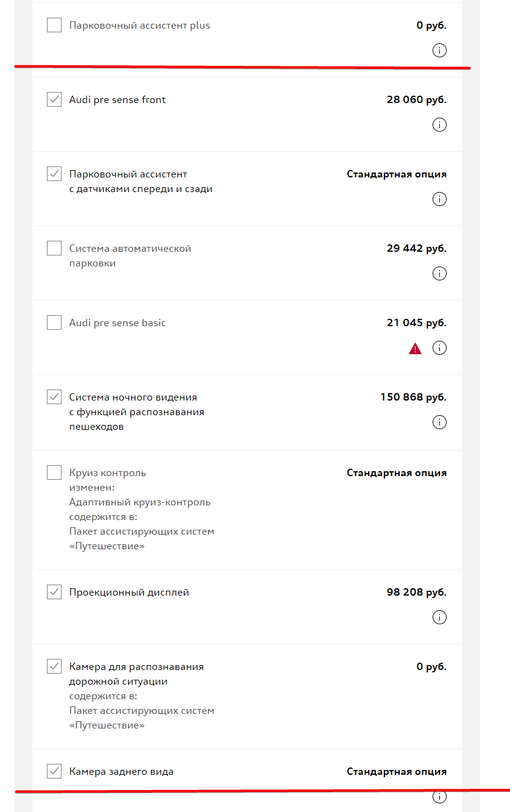Toggle Камера для распознавания дорожной ситуации checkbox
Viewport: 510px width, 812px height.
(x=54, y=667)
